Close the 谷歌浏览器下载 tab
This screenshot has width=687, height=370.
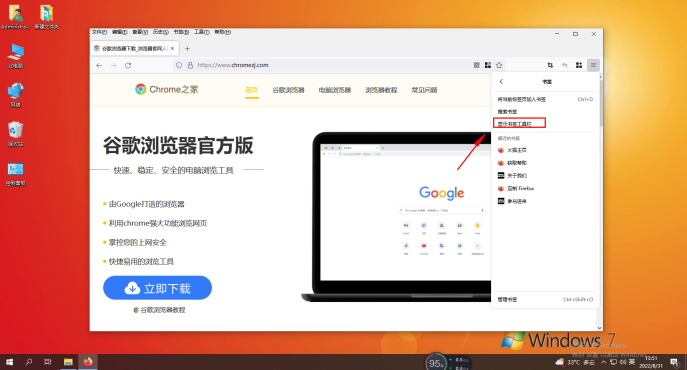(x=172, y=48)
